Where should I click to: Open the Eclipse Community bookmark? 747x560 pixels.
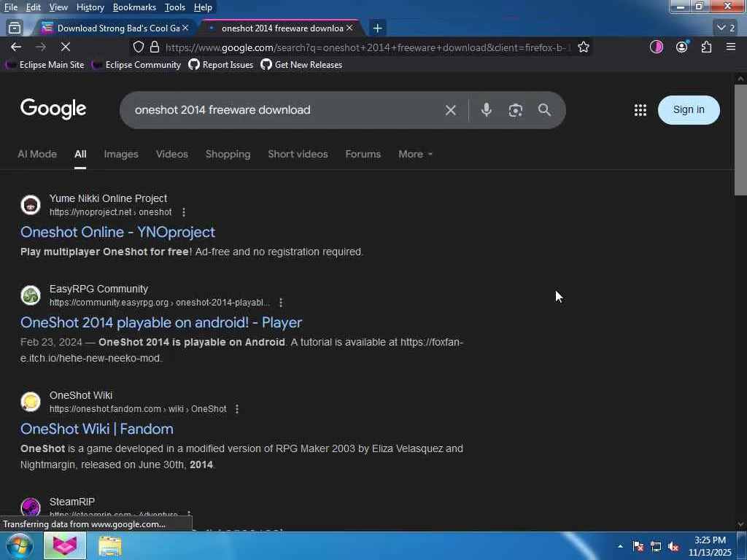136,65
